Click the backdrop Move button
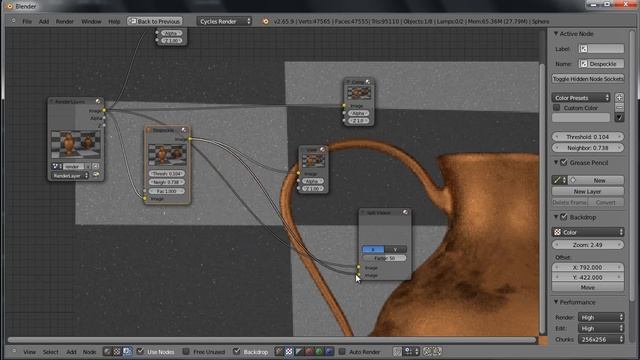Screen dimensions: 640x360 588,287
